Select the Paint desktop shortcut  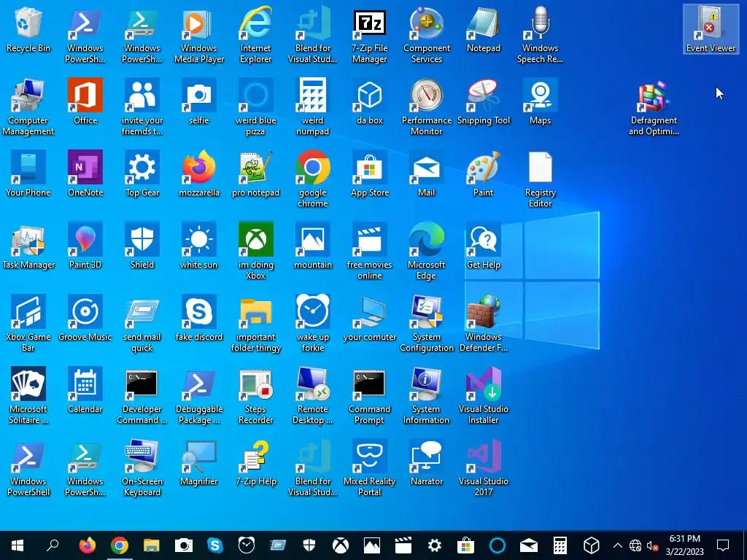(484, 174)
